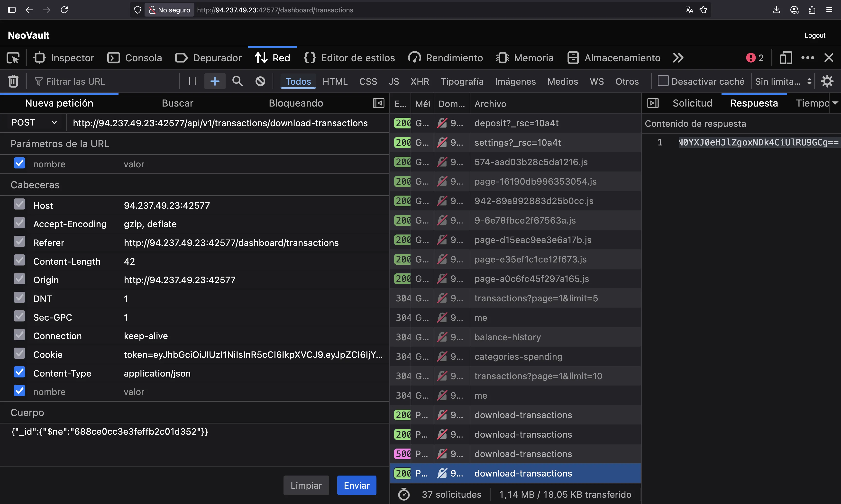Bookmark this page star icon
This screenshot has width=841, height=504.
tap(703, 10)
